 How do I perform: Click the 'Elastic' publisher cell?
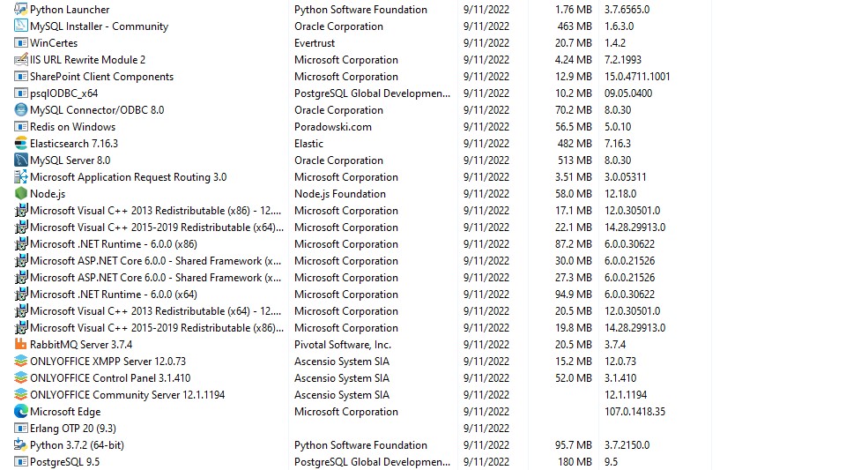coord(309,143)
